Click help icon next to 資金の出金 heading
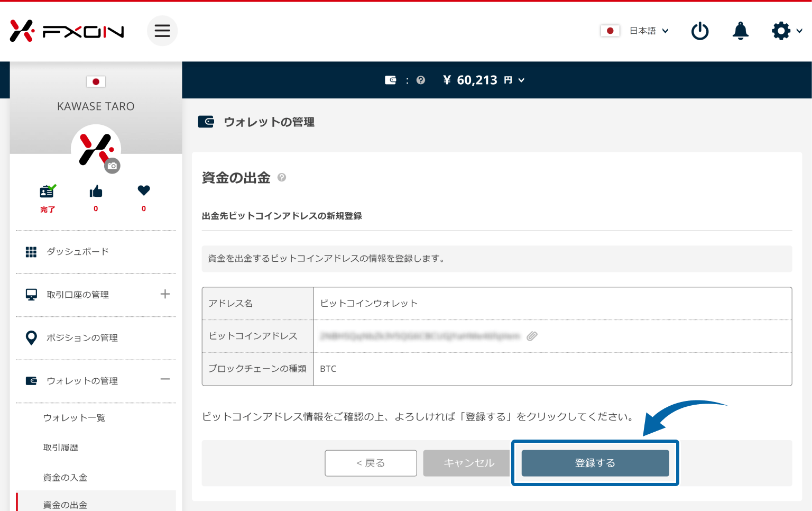This screenshot has height=511, width=812. 282,177
